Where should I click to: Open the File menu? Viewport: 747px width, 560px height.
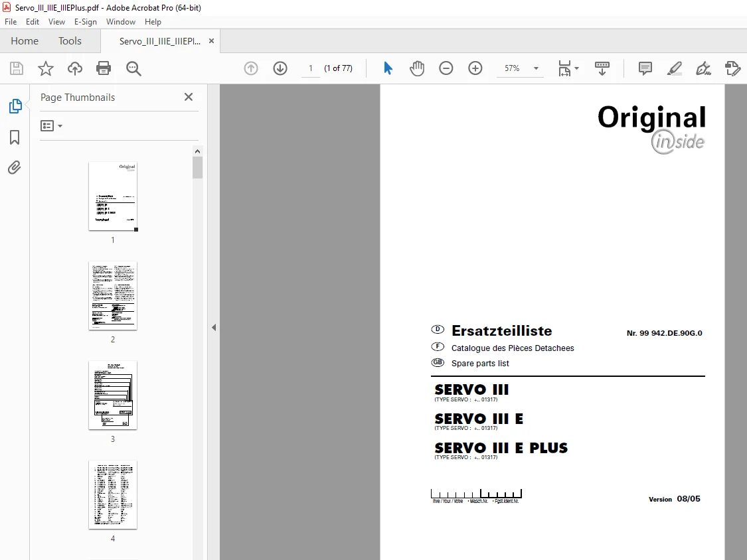(11, 22)
